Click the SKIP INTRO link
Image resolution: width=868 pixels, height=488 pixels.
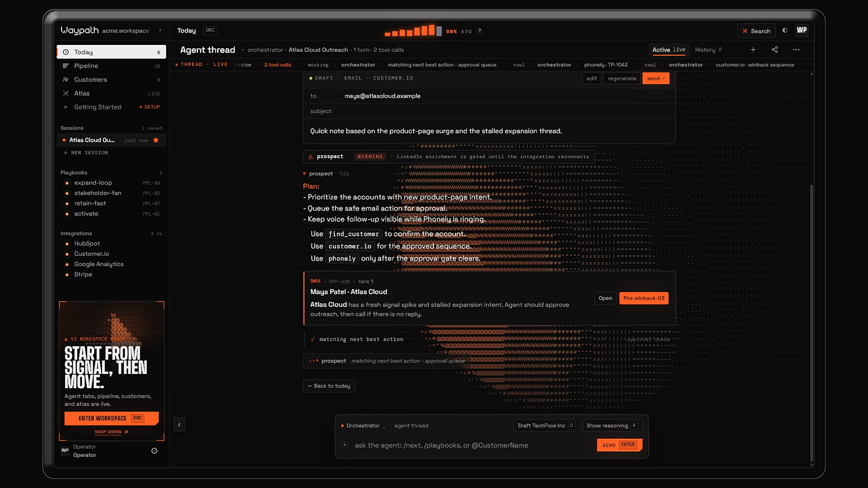pyautogui.click(x=111, y=432)
